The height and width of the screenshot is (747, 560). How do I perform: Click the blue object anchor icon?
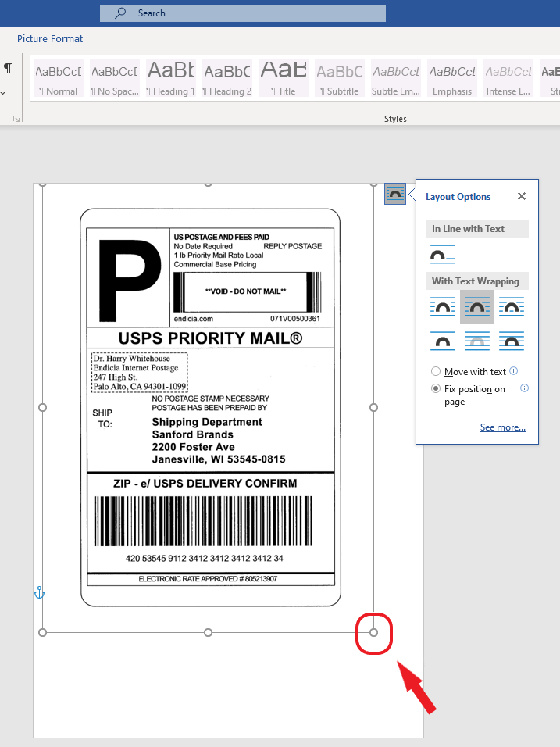coord(39,594)
